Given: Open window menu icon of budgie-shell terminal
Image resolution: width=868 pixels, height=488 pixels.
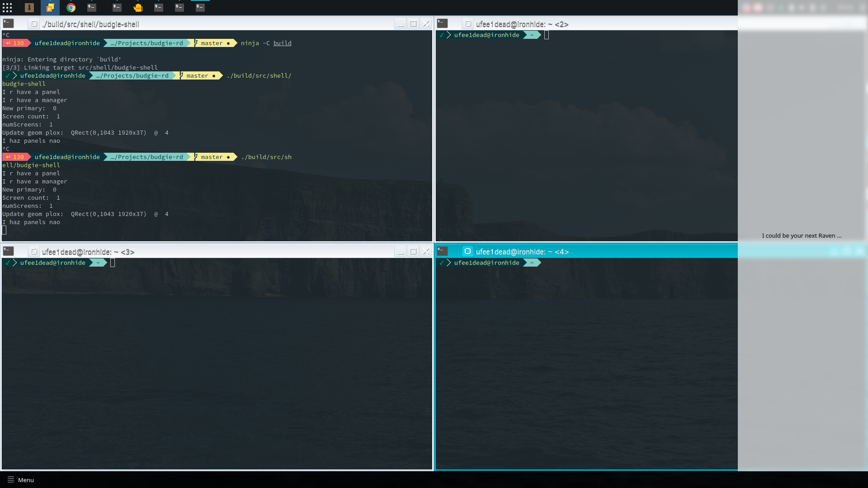Looking at the screenshot, I should [x=9, y=23].
